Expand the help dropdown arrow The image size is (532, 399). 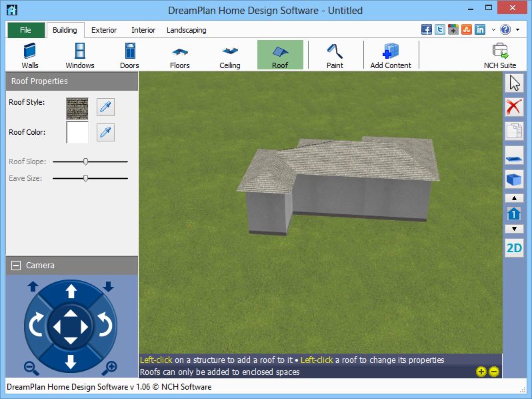click(x=518, y=30)
